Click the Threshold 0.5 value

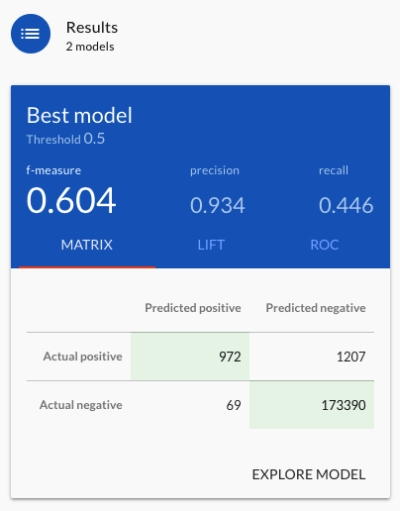tap(66, 139)
